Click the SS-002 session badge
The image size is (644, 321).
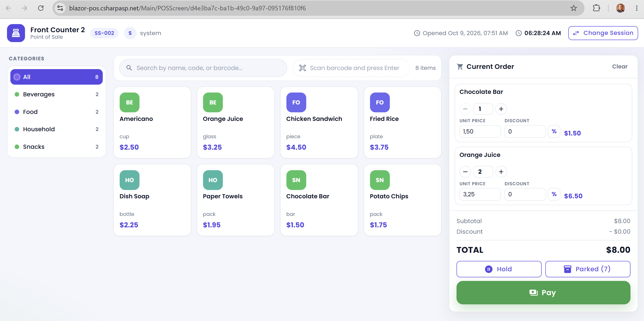(x=104, y=33)
